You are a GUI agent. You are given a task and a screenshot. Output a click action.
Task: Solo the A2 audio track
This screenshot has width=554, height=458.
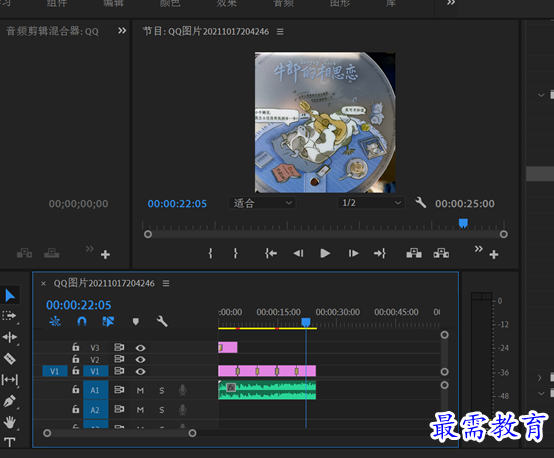(x=161, y=410)
